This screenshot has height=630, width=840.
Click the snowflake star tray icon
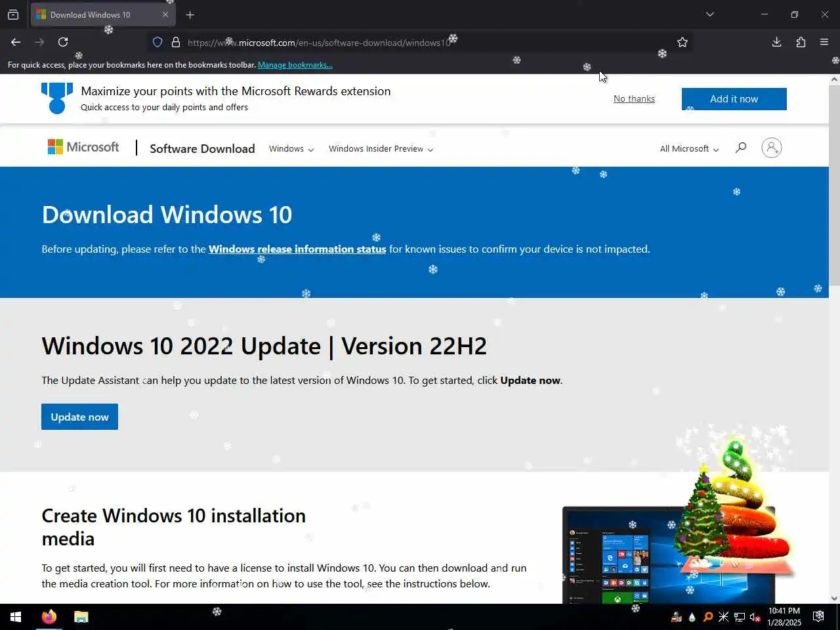coord(723,617)
